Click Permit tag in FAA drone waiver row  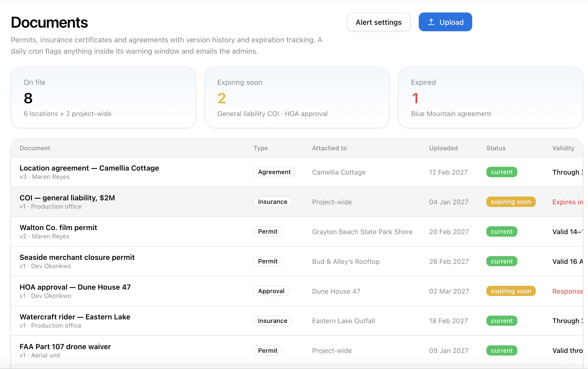tap(268, 350)
